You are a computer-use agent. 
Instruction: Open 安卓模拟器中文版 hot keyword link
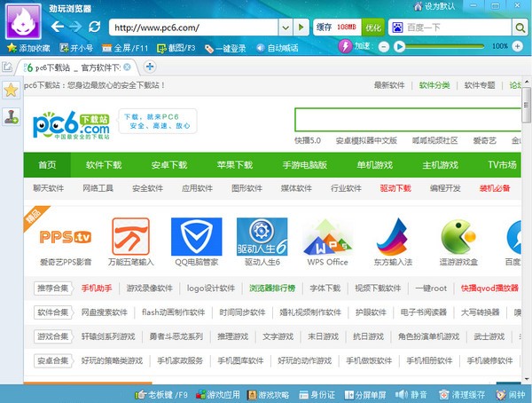[x=366, y=140]
